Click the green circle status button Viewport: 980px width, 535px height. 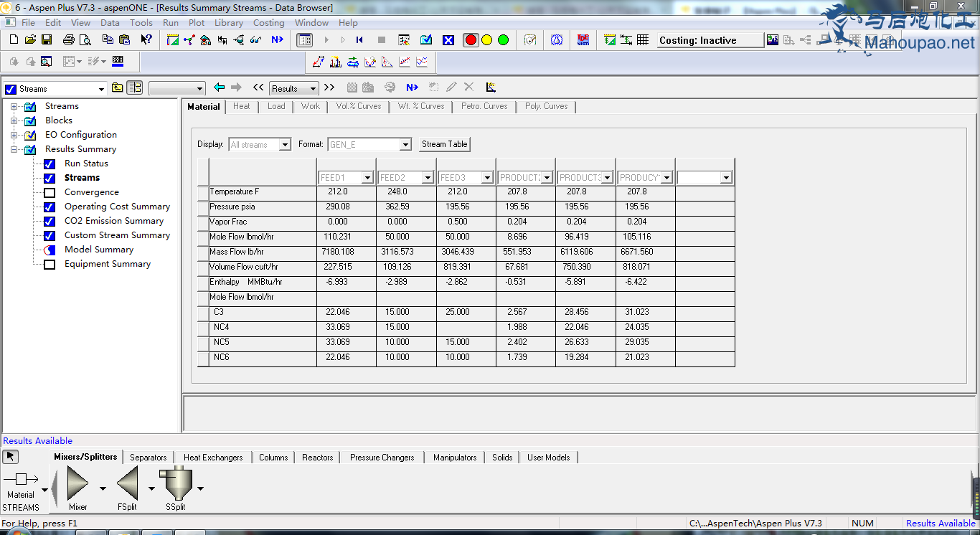click(503, 40)
